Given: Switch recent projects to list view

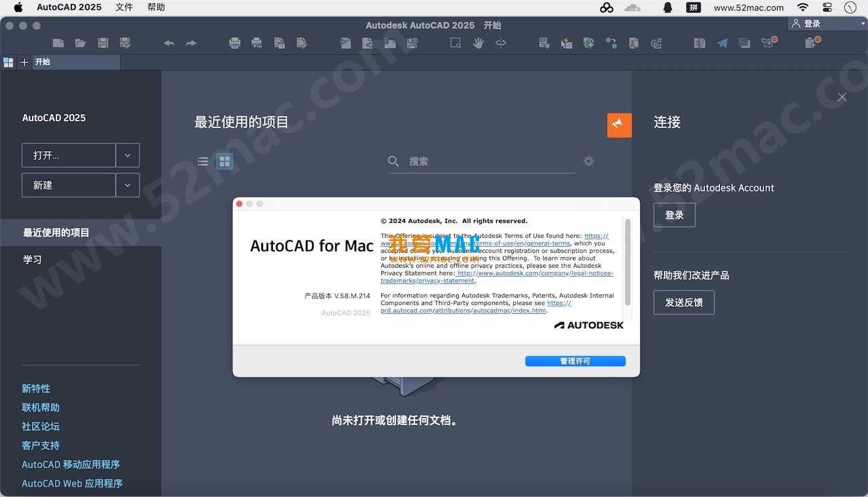Looking at the screenshot, I should pos(202,161).
